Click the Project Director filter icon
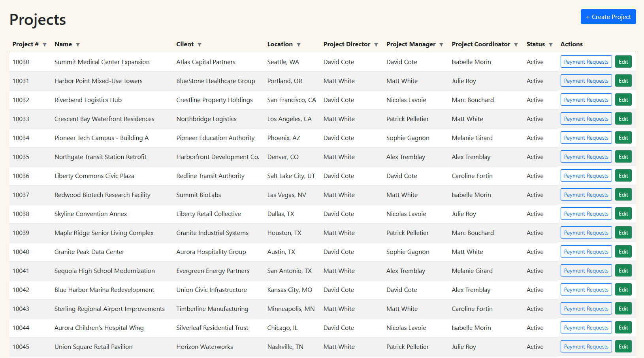644x358 pixels. (376, 45)
